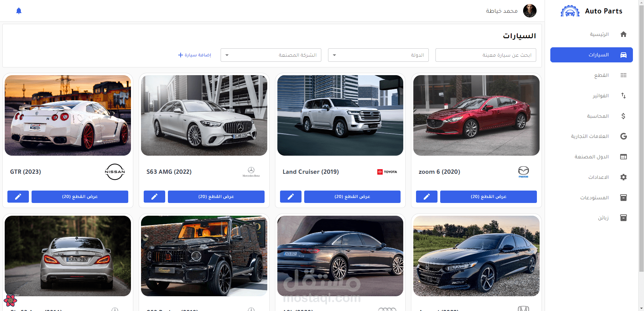Viewport: 644px width, 311px height.
Task: Open الفواتير menu item
Action: (592, 96)
